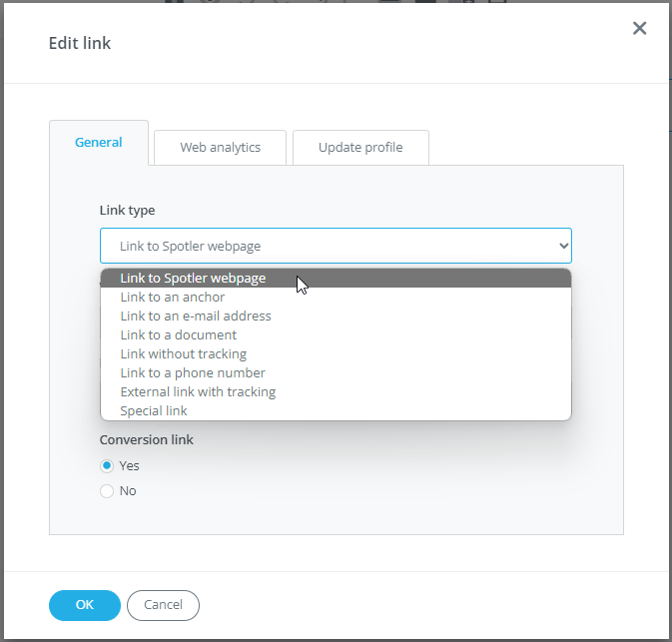Choose 'Link without tracking' option
672x642 pixels.
[x=184, y=354]
